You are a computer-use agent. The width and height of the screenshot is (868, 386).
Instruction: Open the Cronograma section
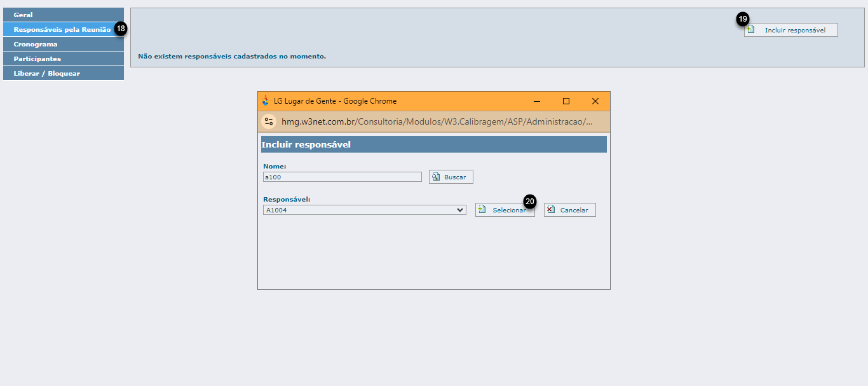pyautogui.click(x=64, y=44)
